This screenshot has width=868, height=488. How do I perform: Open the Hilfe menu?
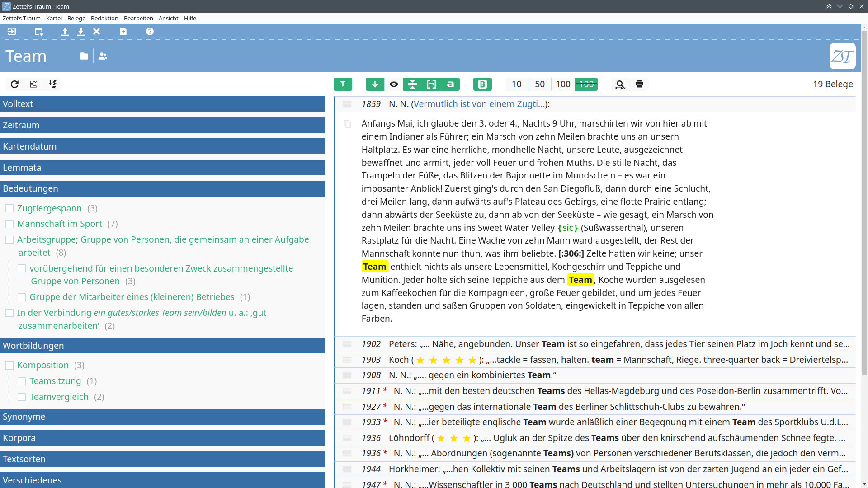190,18
